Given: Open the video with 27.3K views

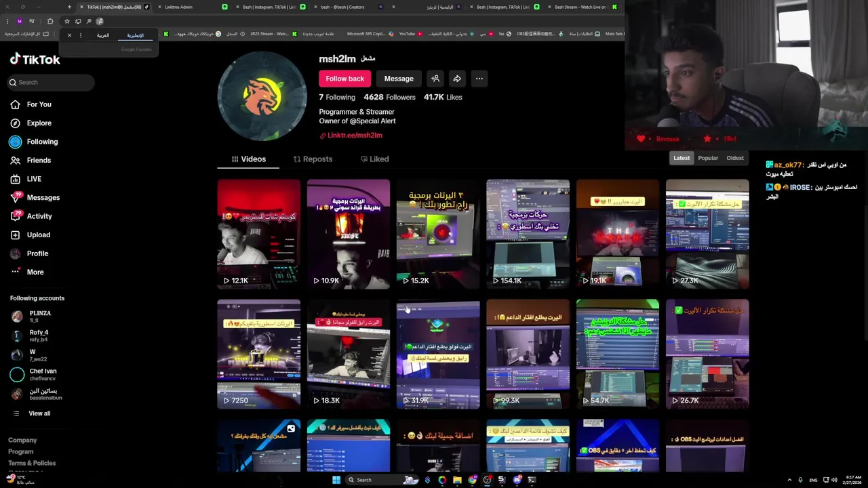Looking at the screenshot, I should (x=707, y=234).
